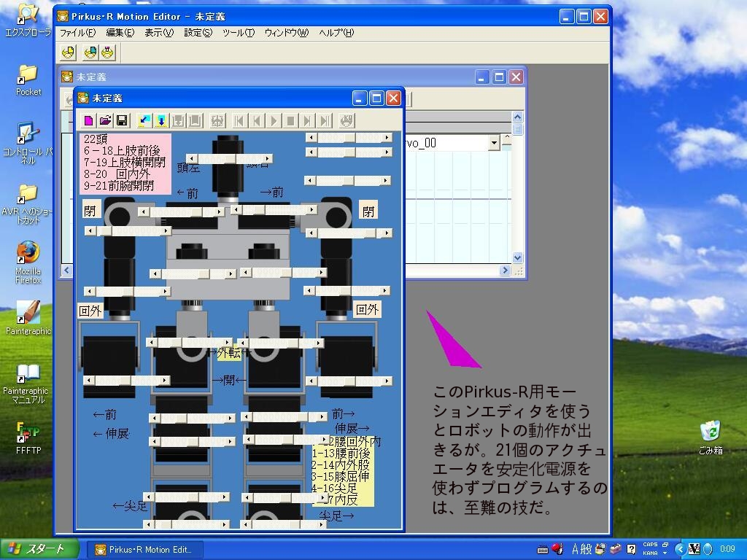Image resolution: width=747 pixels, height=560 pixels.
Task: Click the head slider thumb above the robot head
Action: 231,158
